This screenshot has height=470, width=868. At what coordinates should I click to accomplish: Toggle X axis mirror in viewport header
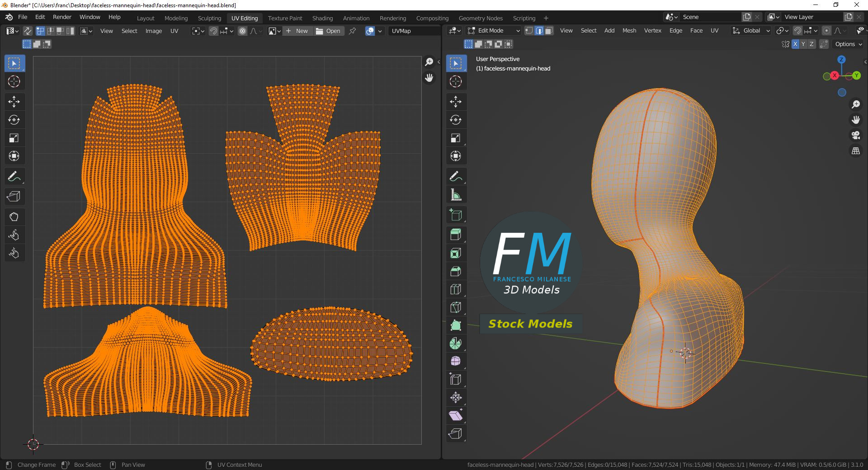(x=795, y=44)
